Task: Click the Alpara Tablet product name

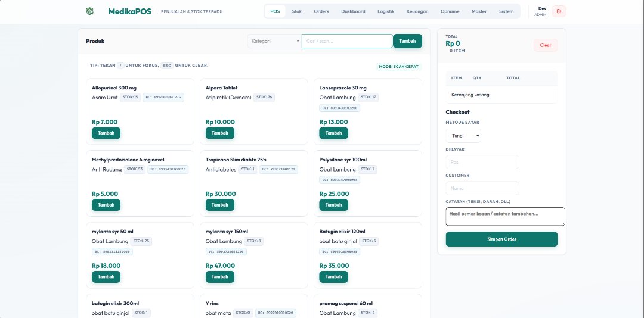Action: click(x=221, y=88)
